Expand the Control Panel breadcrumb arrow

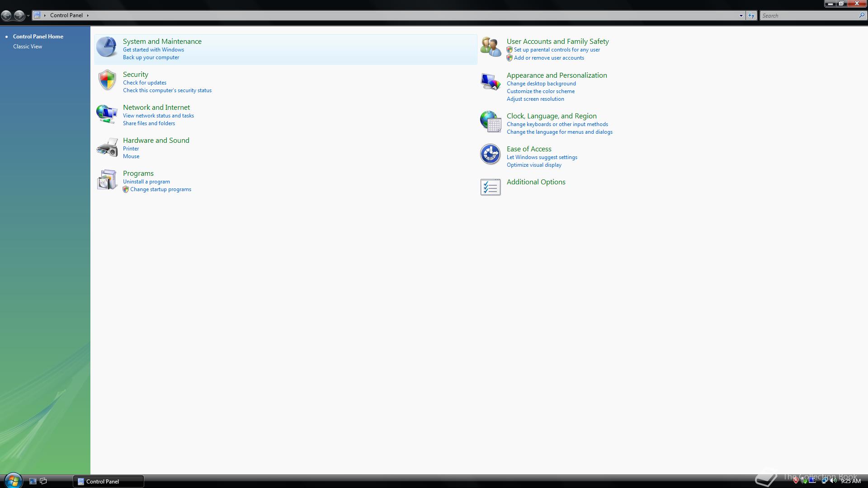click(x=88, y=15)
